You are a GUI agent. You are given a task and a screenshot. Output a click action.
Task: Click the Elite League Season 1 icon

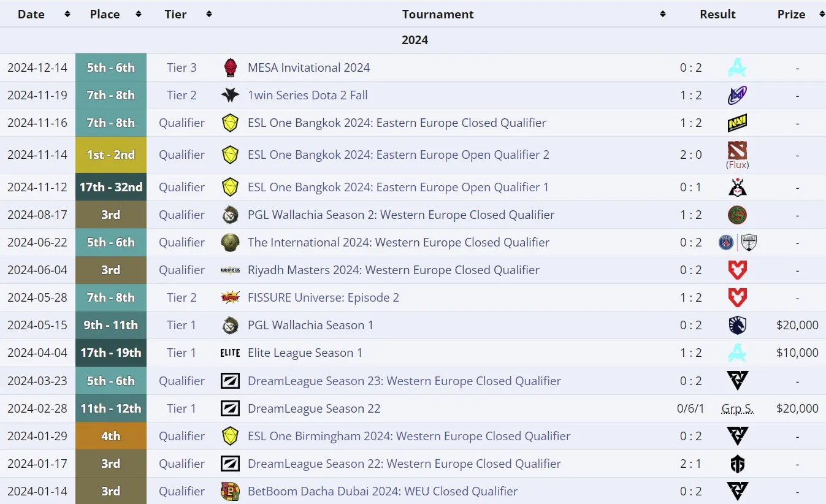pyautogui.click(x=230, y=353)
